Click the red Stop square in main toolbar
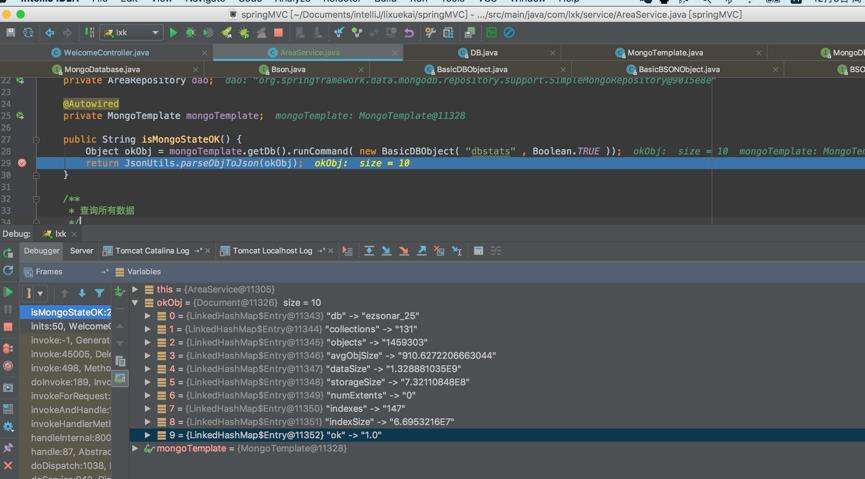This screenshot has height=479, width=865. tap(279, 33)
